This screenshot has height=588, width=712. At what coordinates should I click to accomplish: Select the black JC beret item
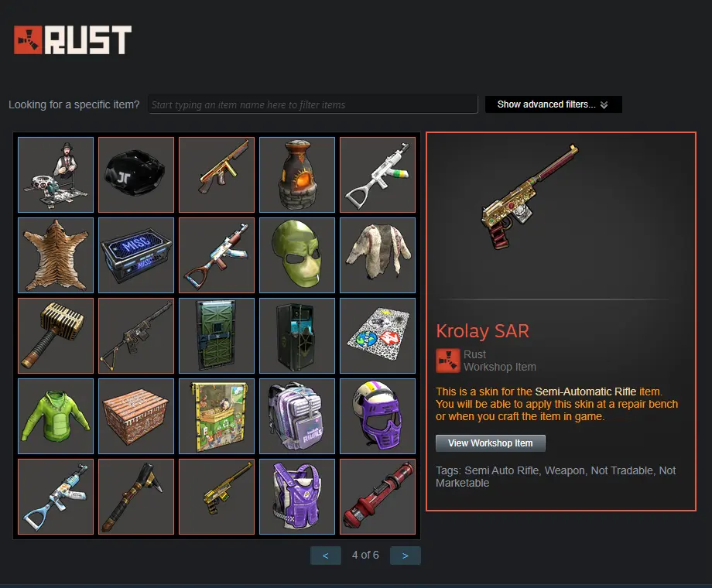pyautogui.click(x=135, y=175)
